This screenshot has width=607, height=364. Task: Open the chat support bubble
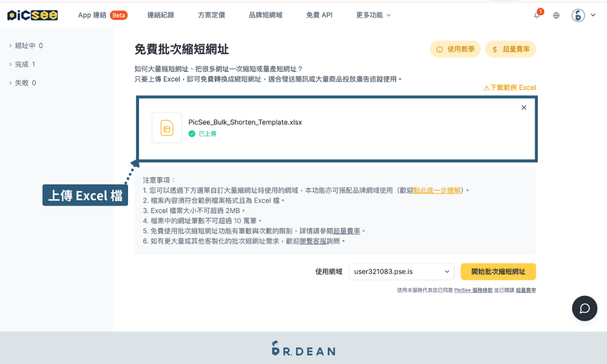[x=585, y=308]
